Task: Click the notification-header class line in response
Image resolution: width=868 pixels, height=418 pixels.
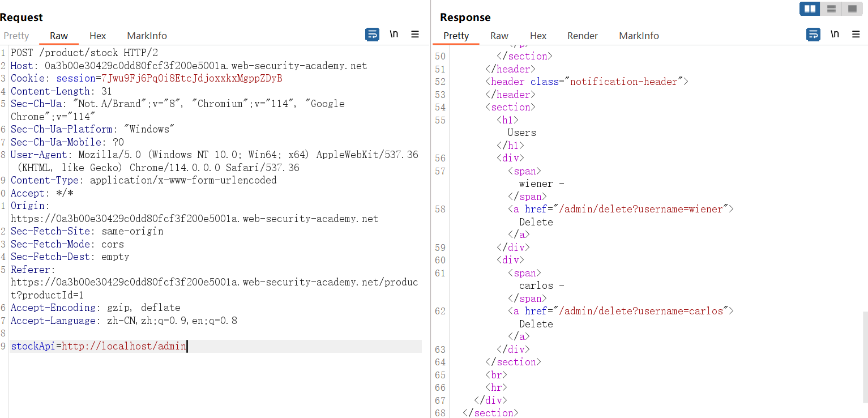Action: pos(587,82)
